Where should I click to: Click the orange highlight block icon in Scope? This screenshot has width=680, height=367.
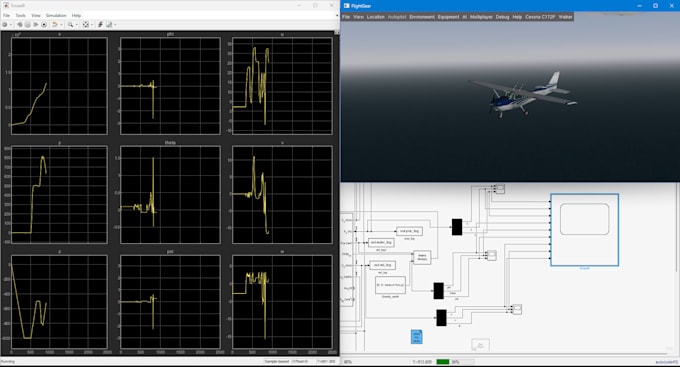pos(55,25)
